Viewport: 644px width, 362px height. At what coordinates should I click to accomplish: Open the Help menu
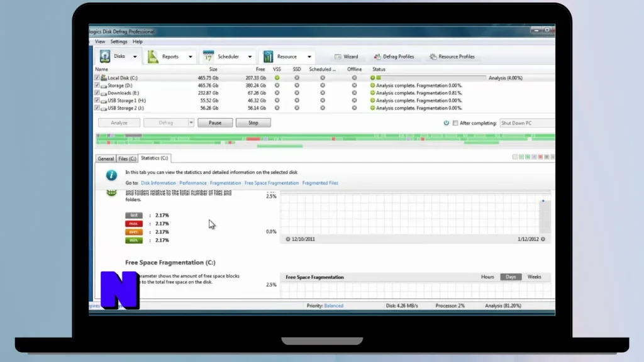(x=138, y=41)
